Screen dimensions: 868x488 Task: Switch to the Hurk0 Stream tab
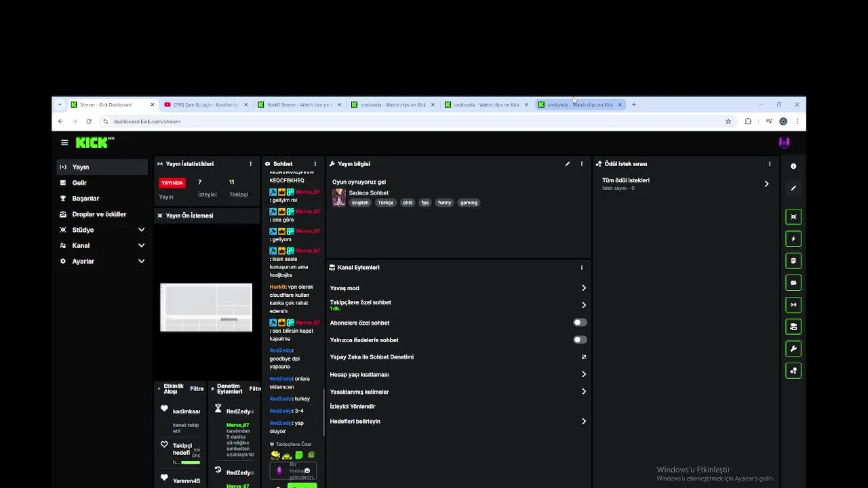(299, 104)
